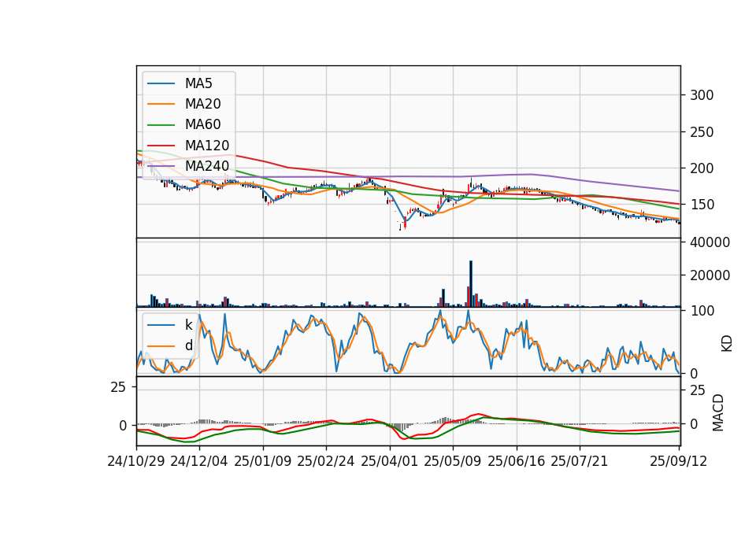Viewport: 756px width, 543px height.
Task: Select the 25/01/09 date label
Action: pos(263,461)
